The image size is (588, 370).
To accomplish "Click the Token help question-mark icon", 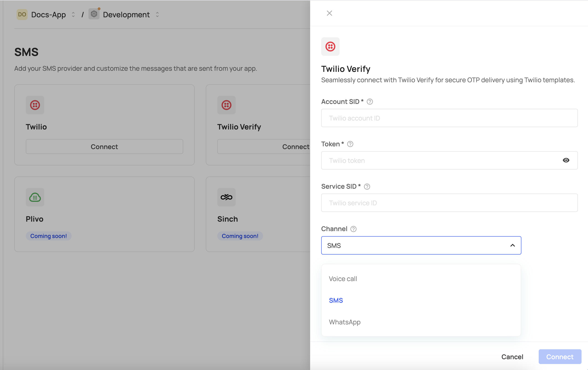I will [x=350, y=144].
